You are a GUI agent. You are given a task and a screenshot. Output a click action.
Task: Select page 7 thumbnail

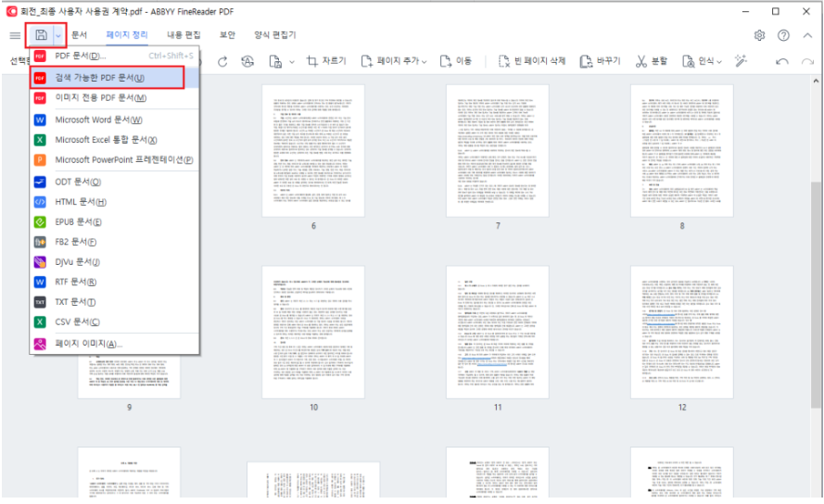[x=498, y=151]
